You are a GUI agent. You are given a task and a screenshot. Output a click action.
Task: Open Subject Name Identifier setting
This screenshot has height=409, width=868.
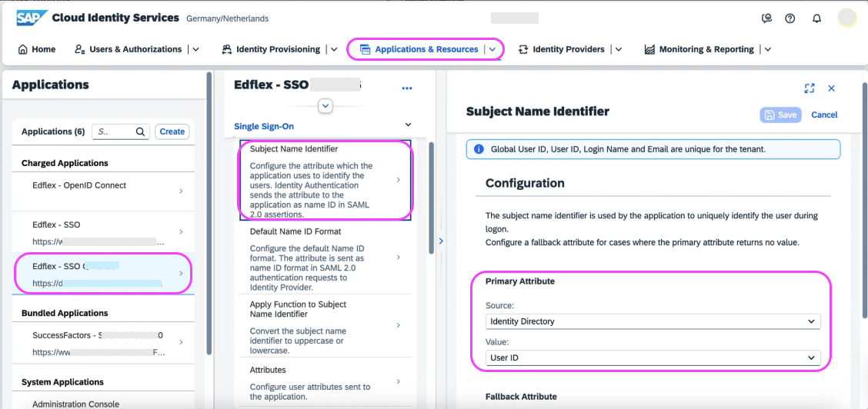pos(326,180)
